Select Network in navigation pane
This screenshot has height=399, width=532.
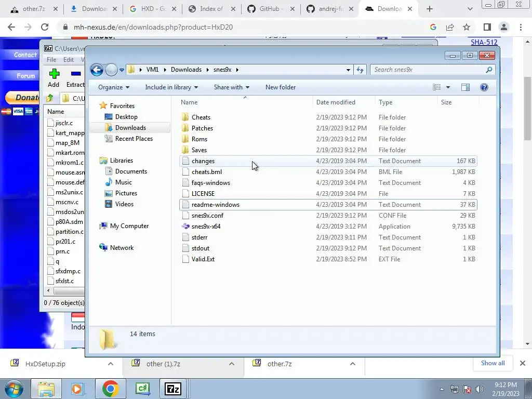click(122, 248)
